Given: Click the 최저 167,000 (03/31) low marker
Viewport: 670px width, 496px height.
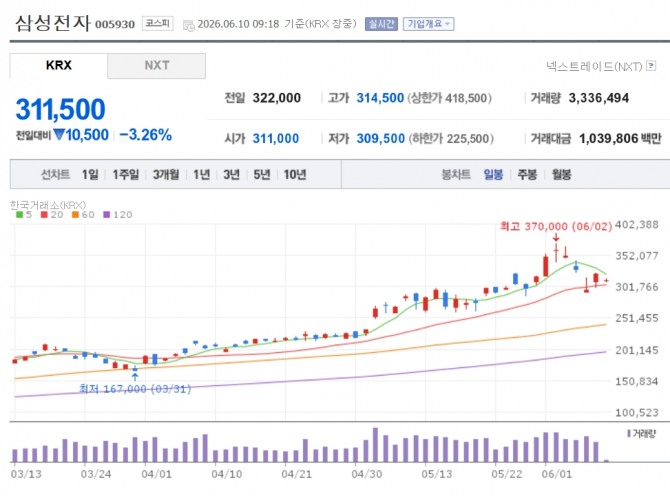Looking at the screenshot, I should [x=135, y=389].
